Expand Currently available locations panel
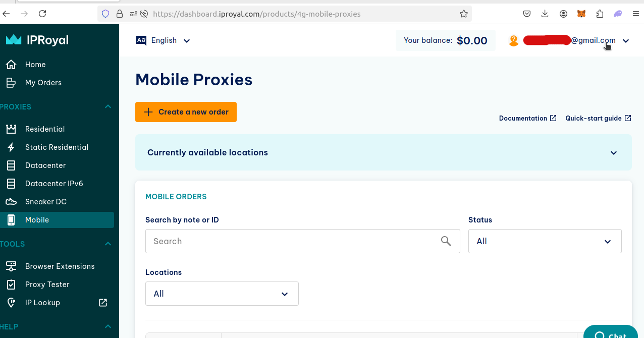The image size is (644, 338). point(614,153)
